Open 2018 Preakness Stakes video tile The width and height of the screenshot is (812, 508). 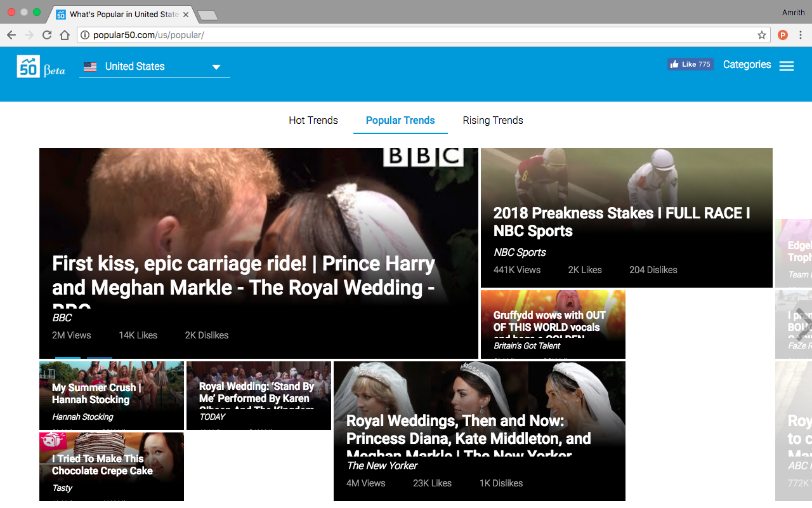(x=627, y=218)
